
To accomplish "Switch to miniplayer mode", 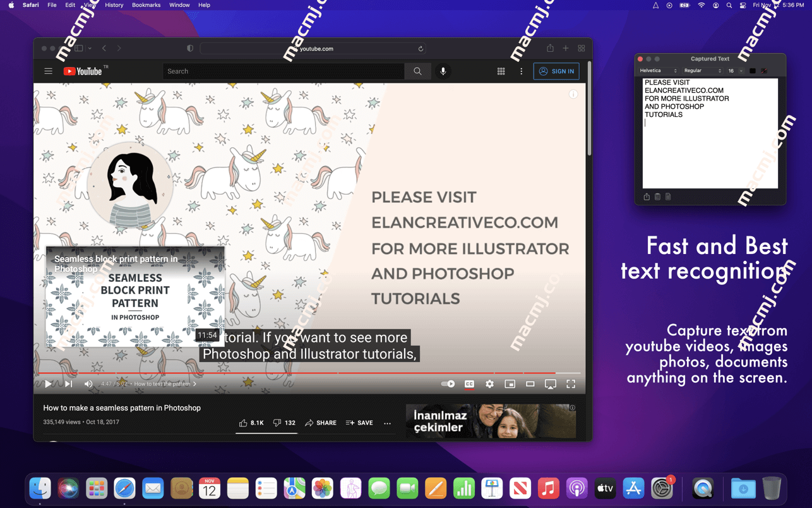I will pos(510,384).
